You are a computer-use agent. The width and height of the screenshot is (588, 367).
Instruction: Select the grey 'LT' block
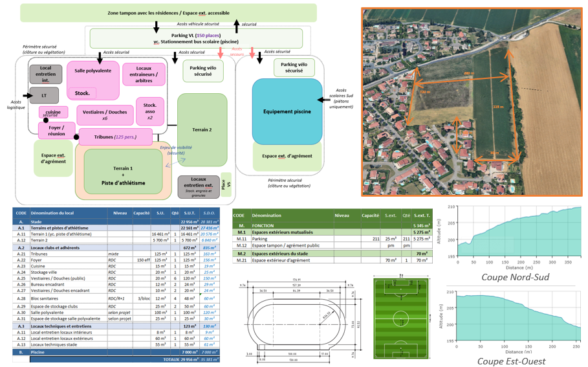pyautogui.click(x=44, y=95)
